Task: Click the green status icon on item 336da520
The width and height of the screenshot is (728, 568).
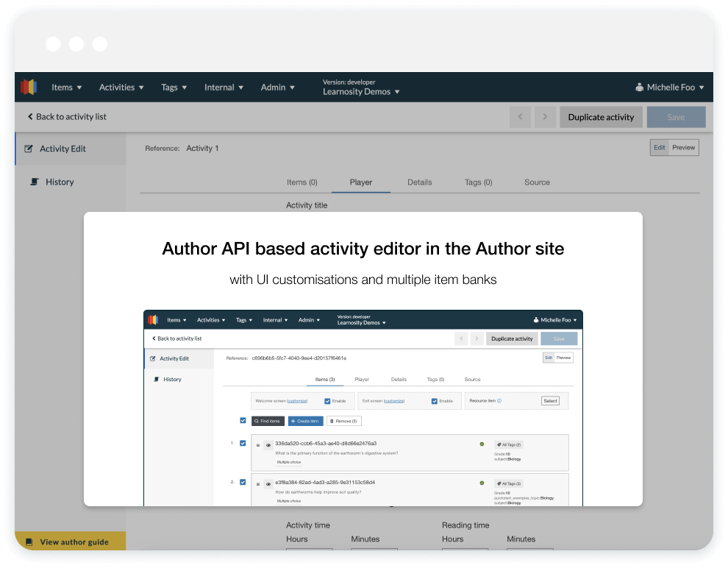Action: (482, 444)
